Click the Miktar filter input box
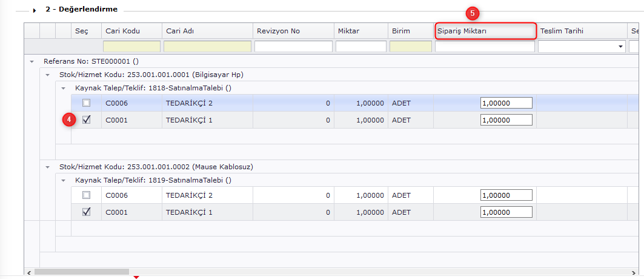 pyautogui.click(x=360, y=47)
